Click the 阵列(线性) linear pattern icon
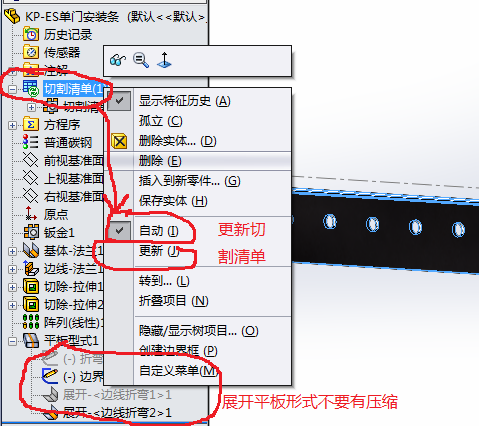The height and width of the screenshot is (426, 479). [31, 322]
